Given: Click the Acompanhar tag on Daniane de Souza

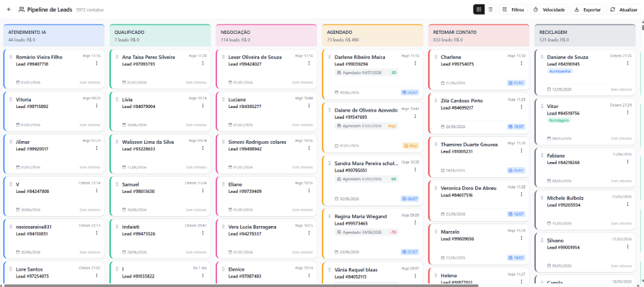Looking at the screenshot, I should pos(560,72).
